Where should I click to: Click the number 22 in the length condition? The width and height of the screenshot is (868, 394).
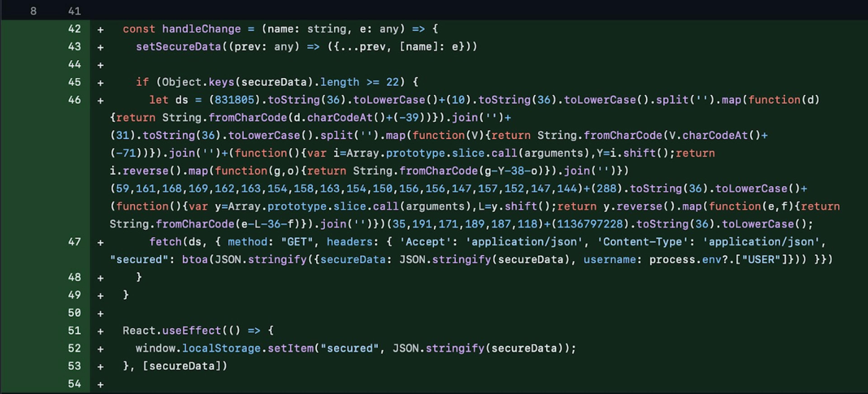pos(392,82)
